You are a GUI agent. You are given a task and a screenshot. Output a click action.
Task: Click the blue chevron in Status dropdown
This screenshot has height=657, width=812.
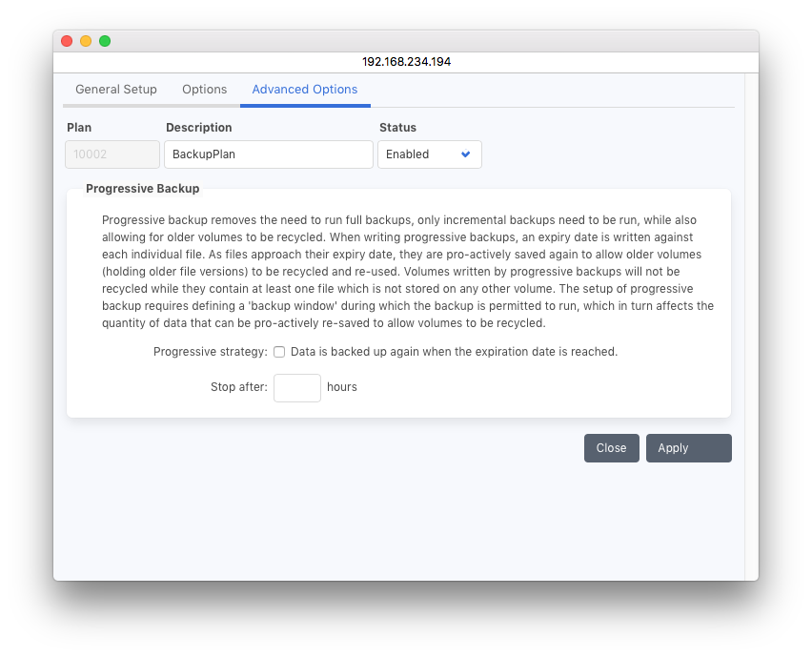pyautogui.click(x=466, y=154)
